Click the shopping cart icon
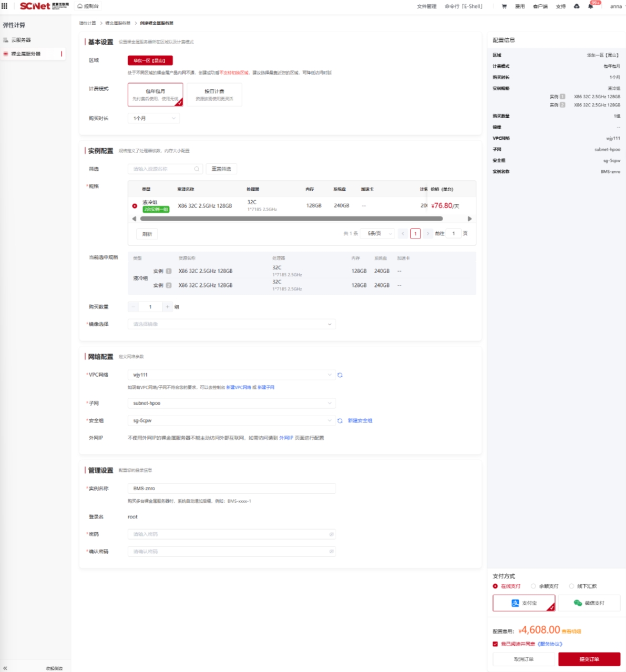626x672 pixels. (x=504, y=7)
